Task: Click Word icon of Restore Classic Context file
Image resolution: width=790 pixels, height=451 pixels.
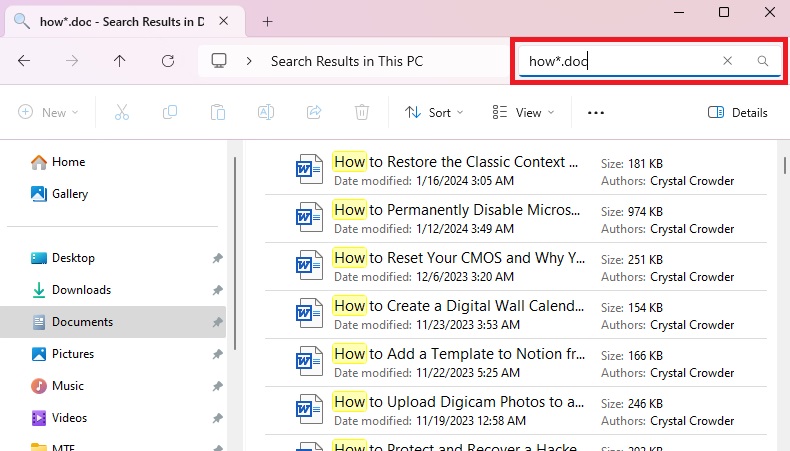Action: 309,169
